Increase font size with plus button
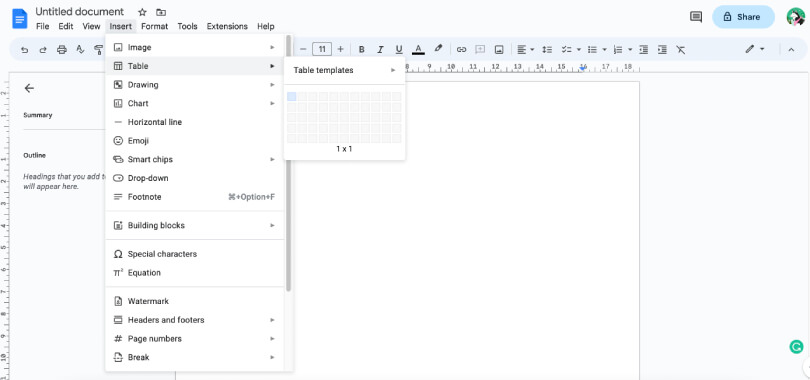This screenshot has height=380, width=810. coord(340,50)
